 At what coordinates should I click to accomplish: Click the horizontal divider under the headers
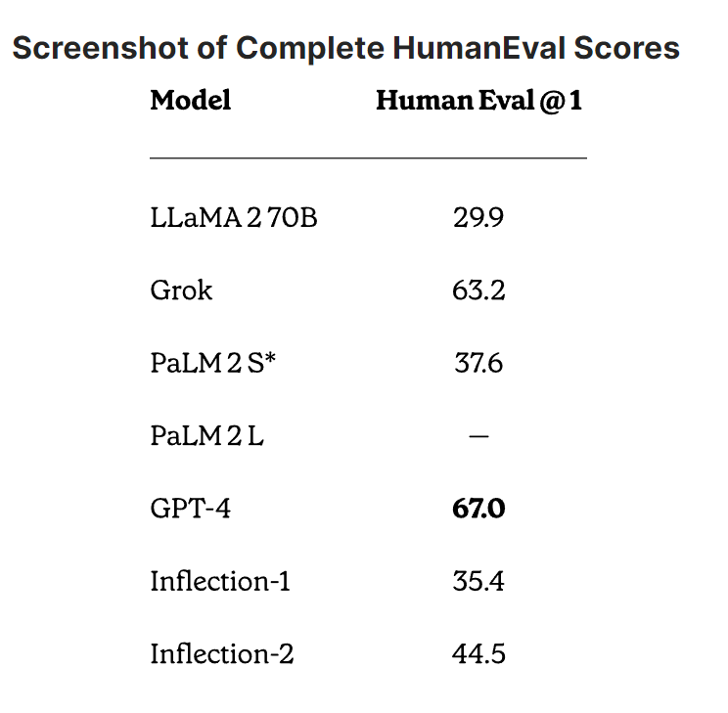(x=368, y=156)
